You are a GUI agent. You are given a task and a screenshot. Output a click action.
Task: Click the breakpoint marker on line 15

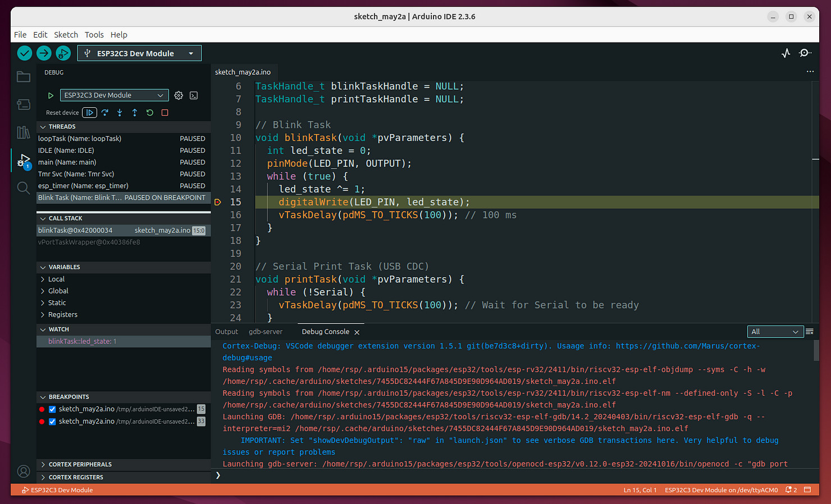pyautogui.click(x=218, y=202)
